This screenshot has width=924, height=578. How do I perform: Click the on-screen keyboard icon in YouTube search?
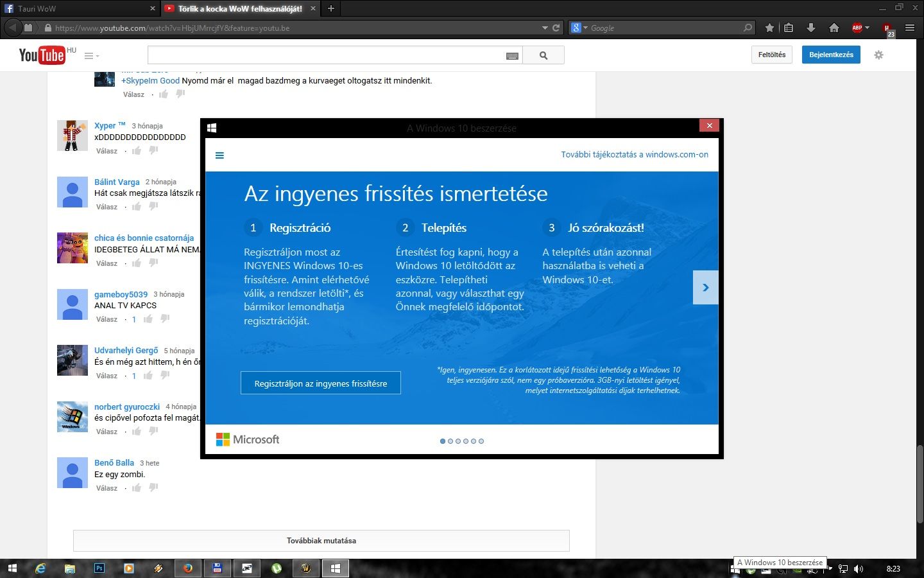512,56
